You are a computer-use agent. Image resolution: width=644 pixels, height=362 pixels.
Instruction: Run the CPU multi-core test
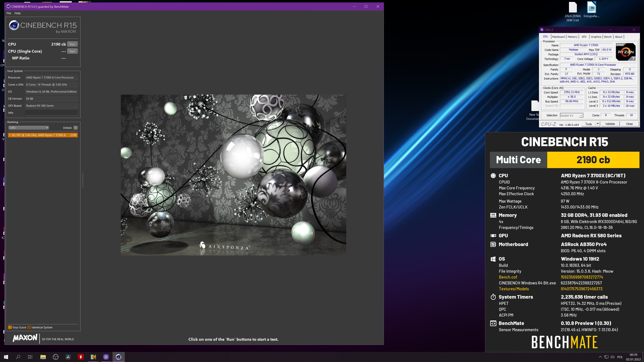click(72, 44)
